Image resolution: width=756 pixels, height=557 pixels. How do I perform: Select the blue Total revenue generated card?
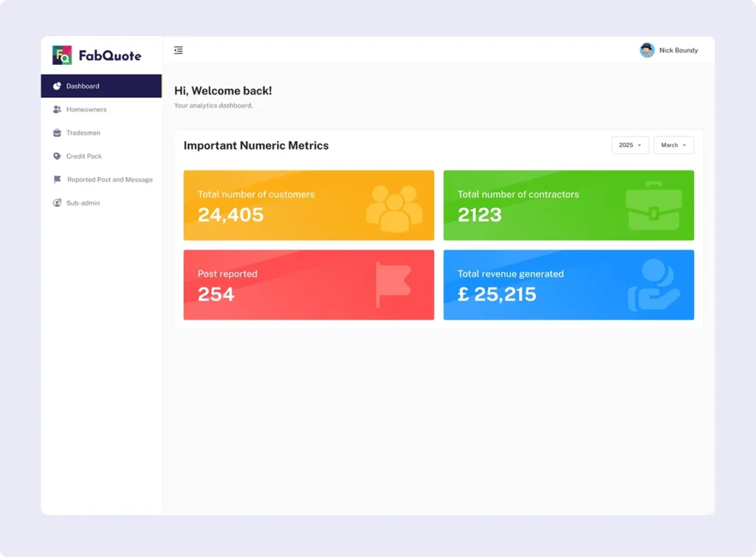(568, 285)
